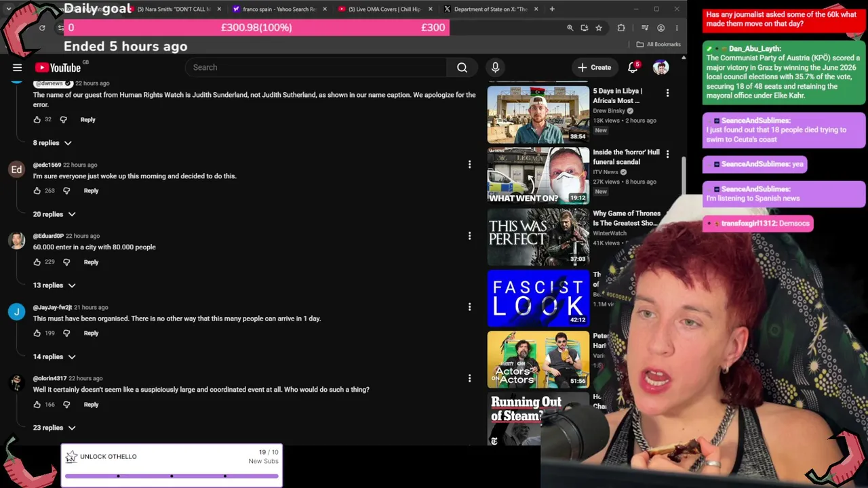
Task: Open the browser zoom magnifier icon
Action: pyautogui.click(x=570, y=28)
